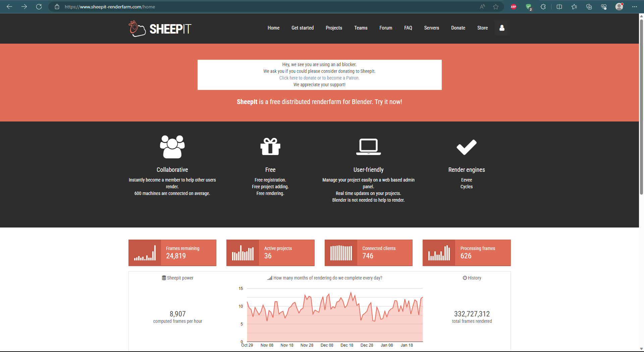Open the user account icon in navigation
Viewport: 644px width, 352px height.
point(501,28)
